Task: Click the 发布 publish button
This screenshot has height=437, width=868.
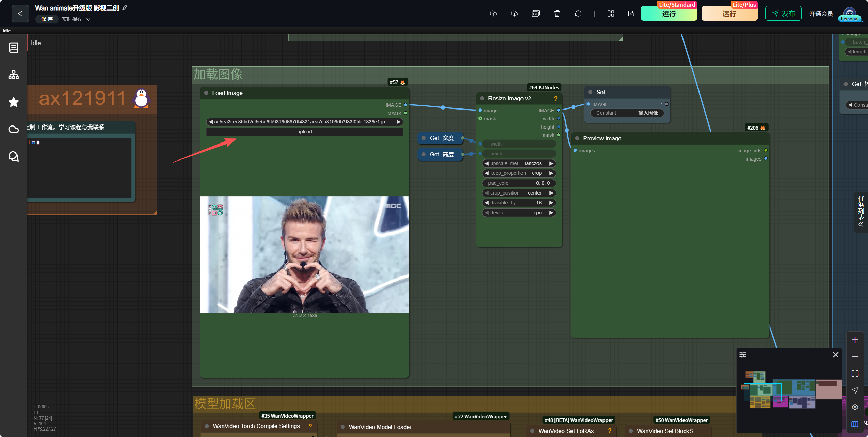Action: tap(783, 14)
